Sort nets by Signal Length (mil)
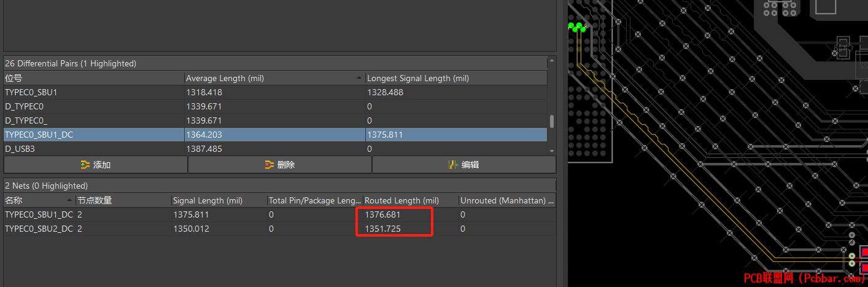 click(x=219, y=200)
